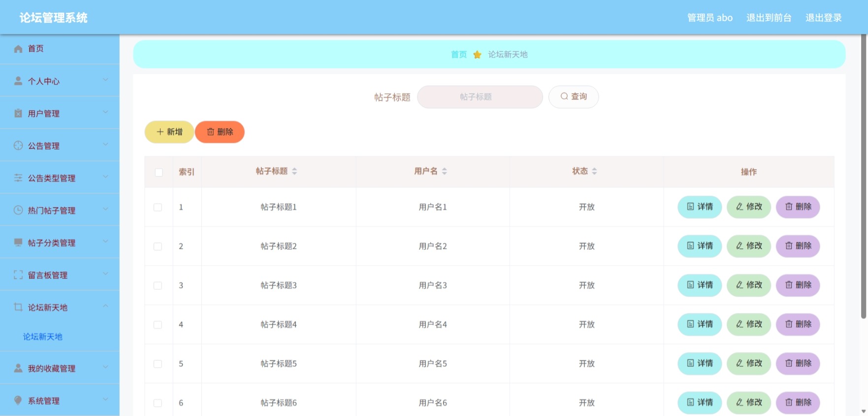Click 退出登录 in the header
This screenshot has height=416, width=868.
tap(824, 18)
